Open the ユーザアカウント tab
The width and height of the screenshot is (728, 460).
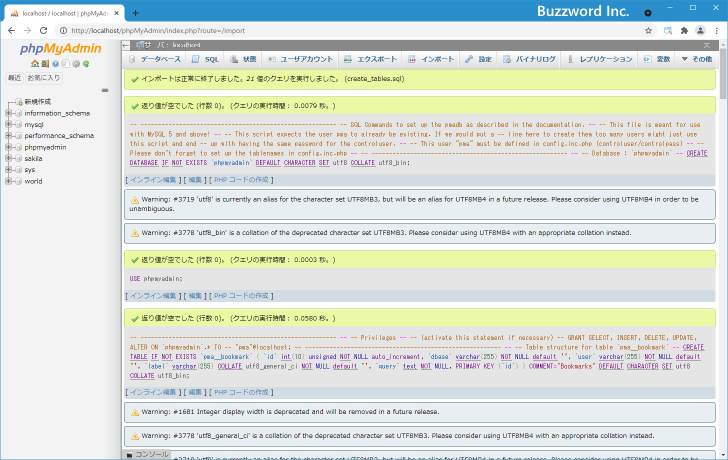click(301, 59)
